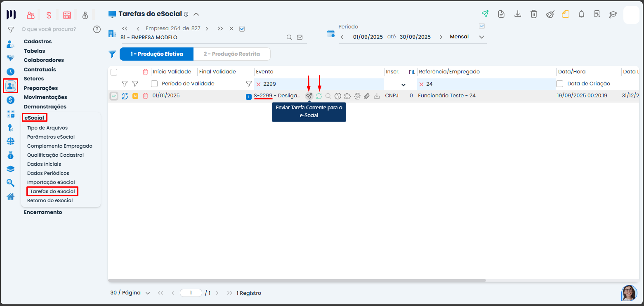Click the info icon in task row
Viewport: 644px width, 306px height.
point(338,96)
